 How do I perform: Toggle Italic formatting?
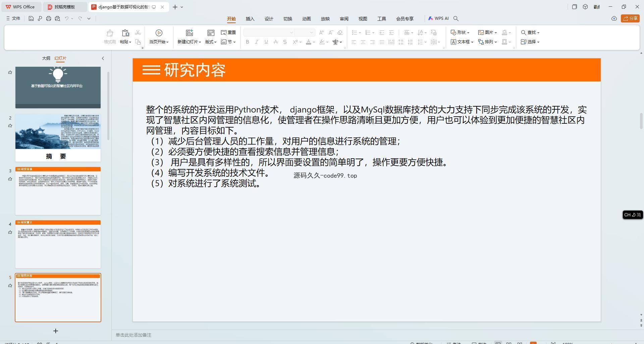[x=257, y=42]
